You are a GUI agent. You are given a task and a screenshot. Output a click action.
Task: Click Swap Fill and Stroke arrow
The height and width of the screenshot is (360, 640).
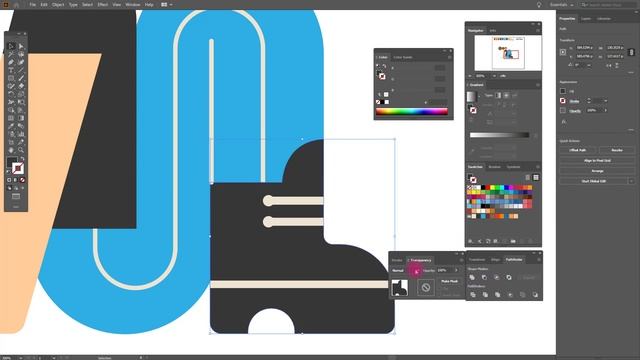(x=22, y=158)
